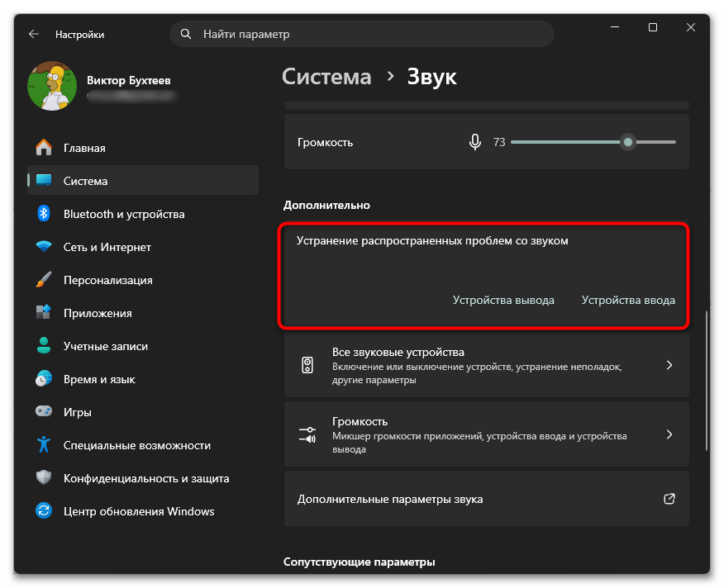
Task: Click the Wi-Fi network icon
Action: click(44, 246)
